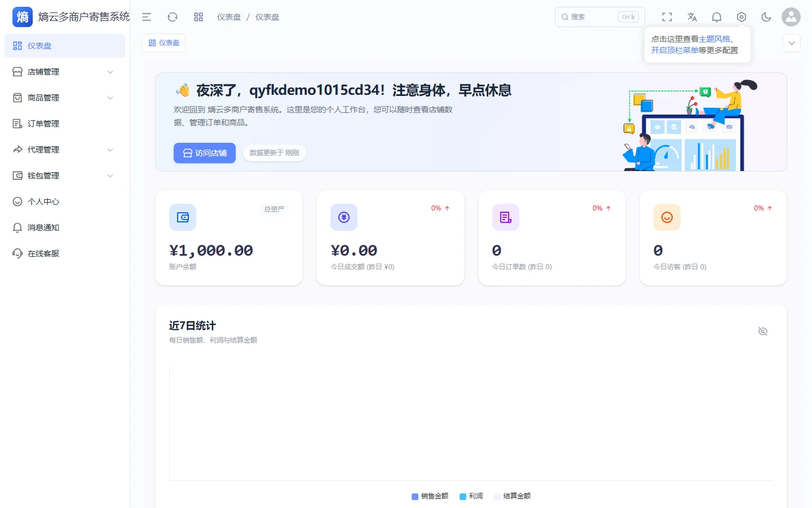
Task: Click the smiley icon on 今日访客 card
Action: (x=667, y=217)
